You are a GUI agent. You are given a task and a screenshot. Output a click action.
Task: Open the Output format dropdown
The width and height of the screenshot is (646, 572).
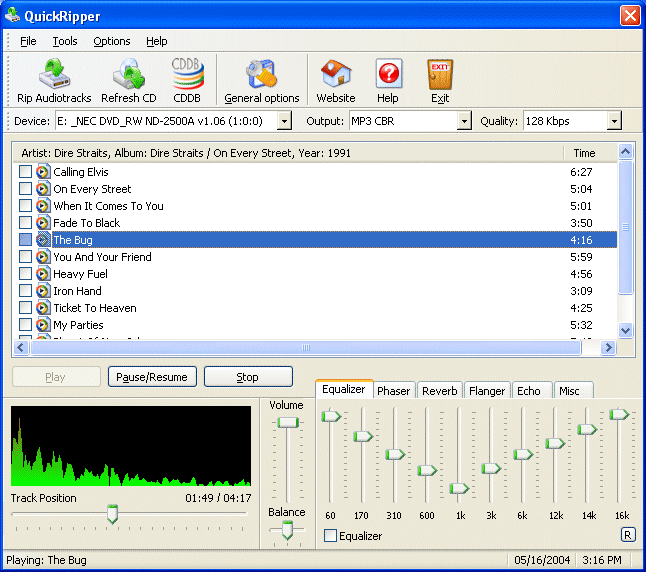pyautogui.click(x=464, y=121)
